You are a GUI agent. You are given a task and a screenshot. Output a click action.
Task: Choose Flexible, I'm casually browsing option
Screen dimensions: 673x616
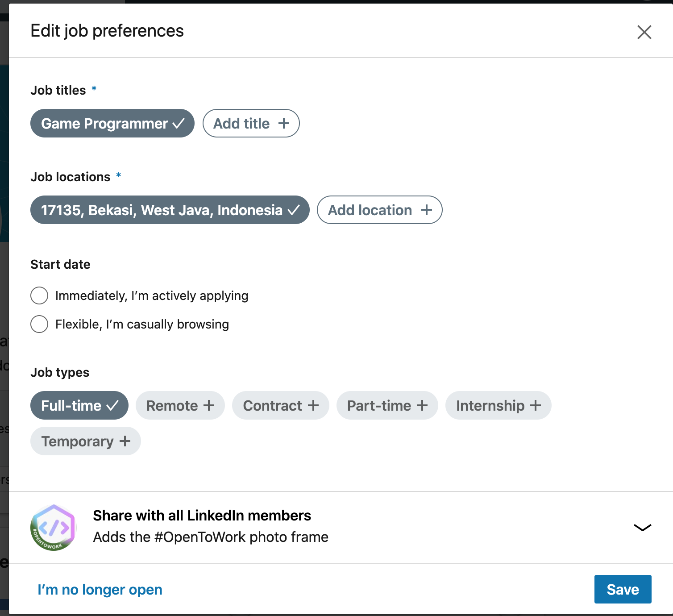pos(39,324)
